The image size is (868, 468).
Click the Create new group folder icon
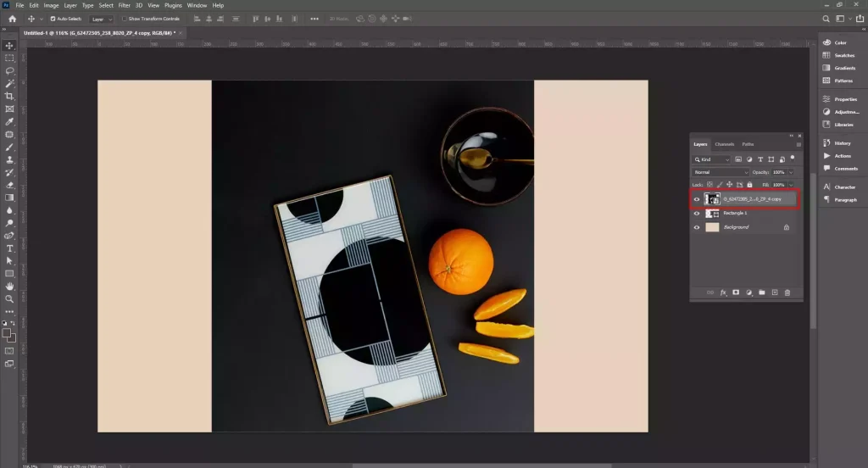[x=762, y=292]
